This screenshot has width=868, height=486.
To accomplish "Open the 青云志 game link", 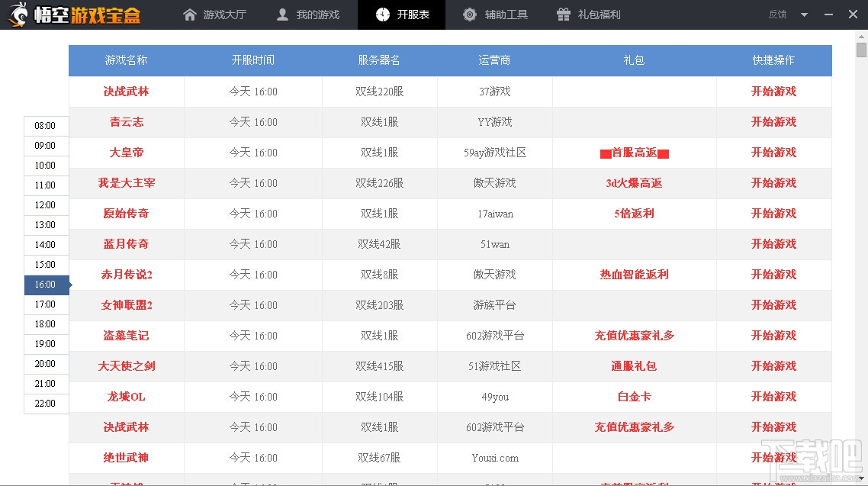I will tap(126, 122).
